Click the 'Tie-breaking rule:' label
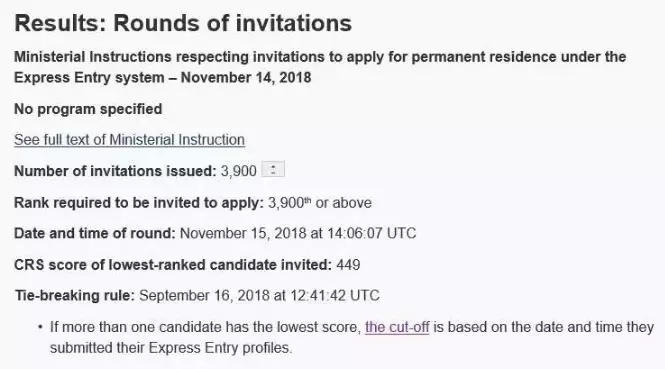This screenshot has width=665, height=369. (75, 295)
